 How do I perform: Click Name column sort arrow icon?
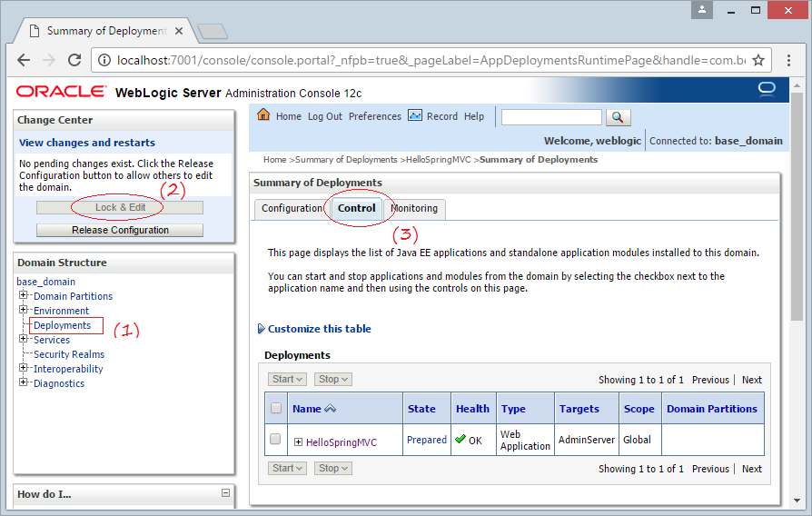(330, 408)
